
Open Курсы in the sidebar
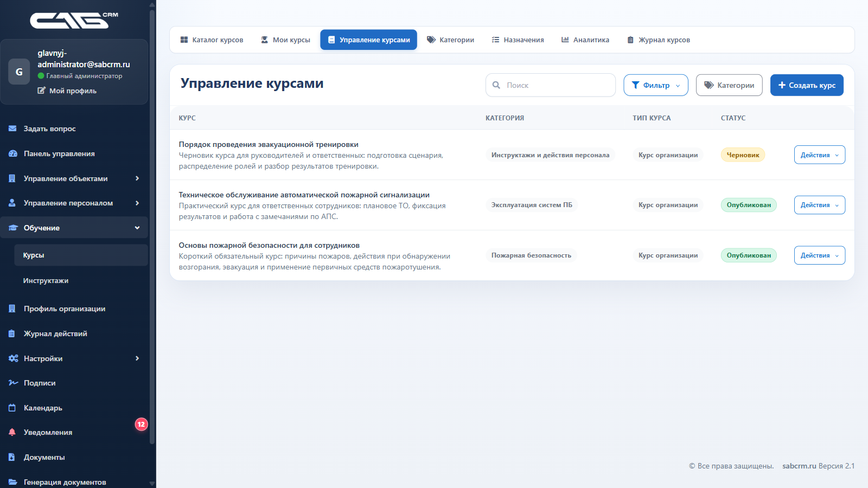(x=81, y=255)
